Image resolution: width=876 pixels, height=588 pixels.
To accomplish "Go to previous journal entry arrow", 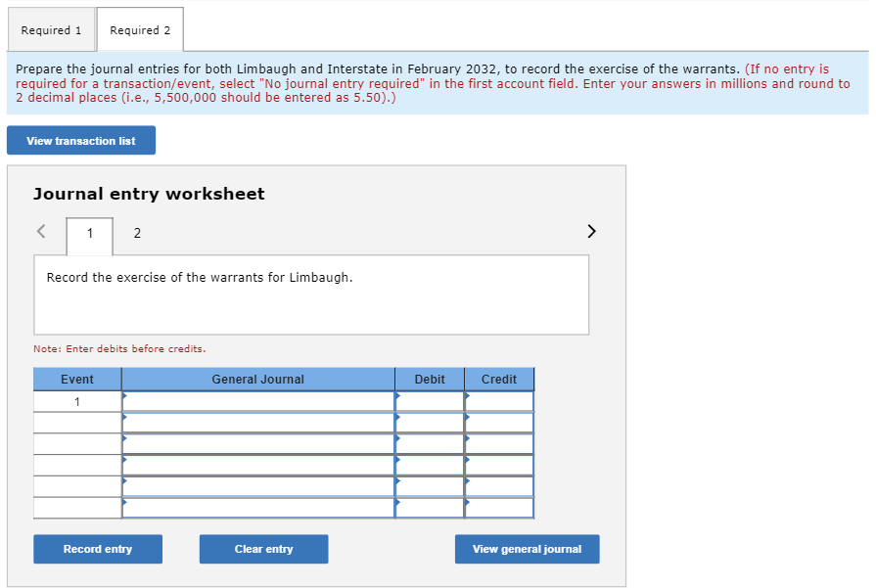I will 41,231.
